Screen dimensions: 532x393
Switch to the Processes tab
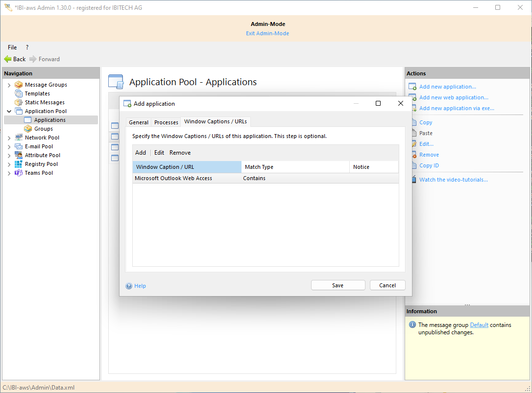pos(166,122)
